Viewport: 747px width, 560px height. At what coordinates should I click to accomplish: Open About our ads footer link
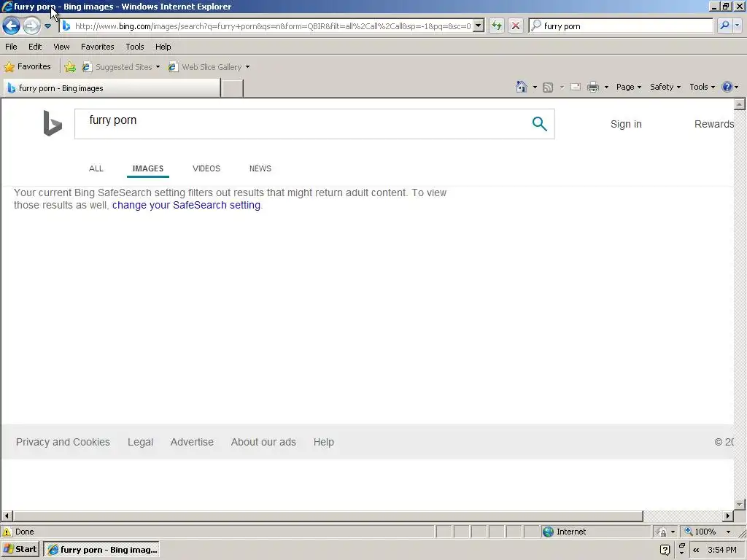263,442
